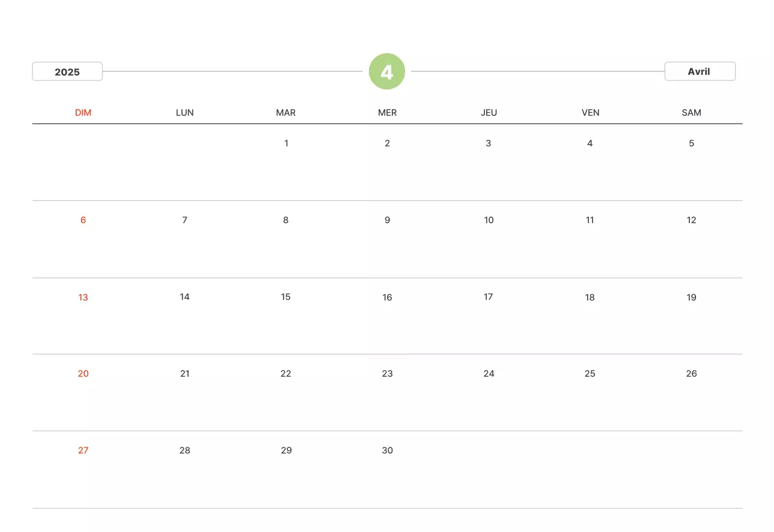The image size is (774, 532).
Task: Select Thursday the 24th
Action: click(x=489, y=374)
